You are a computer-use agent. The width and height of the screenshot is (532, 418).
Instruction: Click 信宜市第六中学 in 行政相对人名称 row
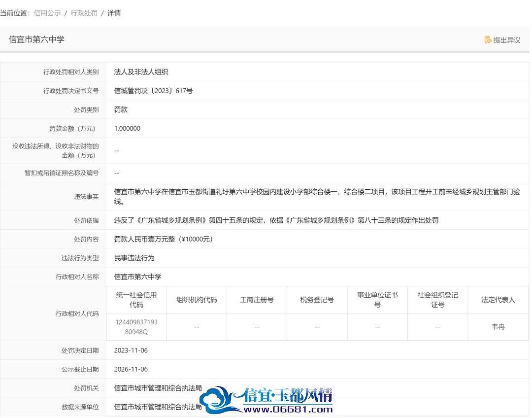pyautogui.click(x=138, y=277)
